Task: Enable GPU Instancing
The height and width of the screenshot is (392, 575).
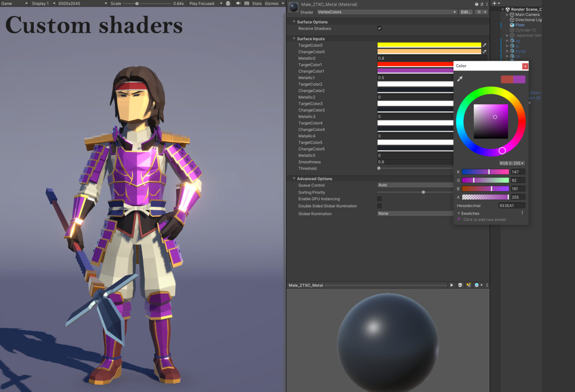Action: click(x=379, y=199)
